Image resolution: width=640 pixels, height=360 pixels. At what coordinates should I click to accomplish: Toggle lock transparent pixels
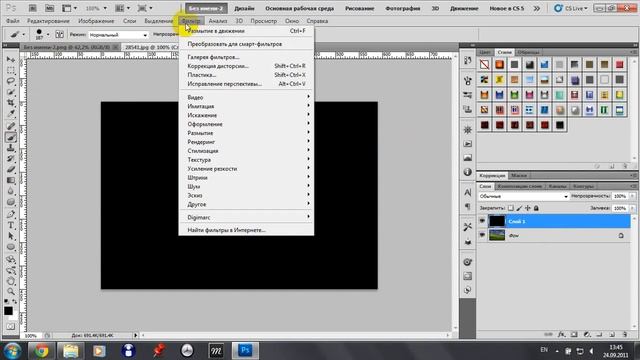coord(511,208)
